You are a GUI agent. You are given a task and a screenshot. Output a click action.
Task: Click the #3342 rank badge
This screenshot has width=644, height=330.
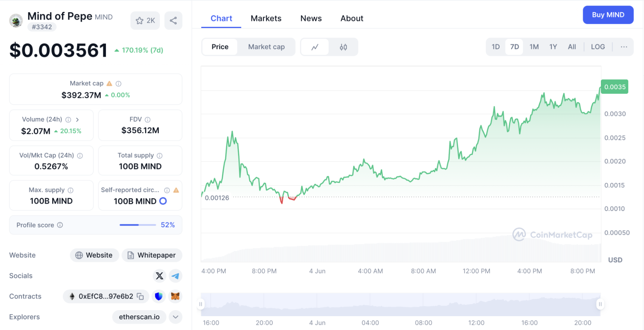tap(42, 27)
